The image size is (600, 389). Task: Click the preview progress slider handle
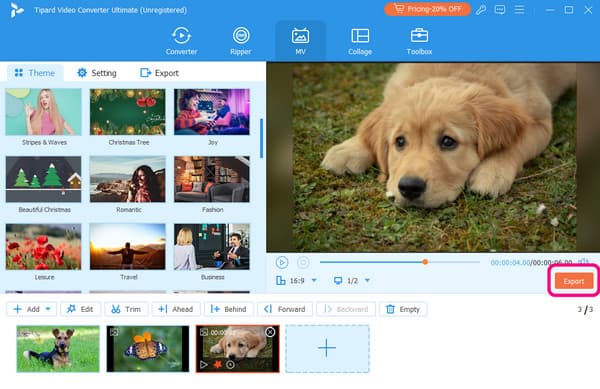point(425,262)
